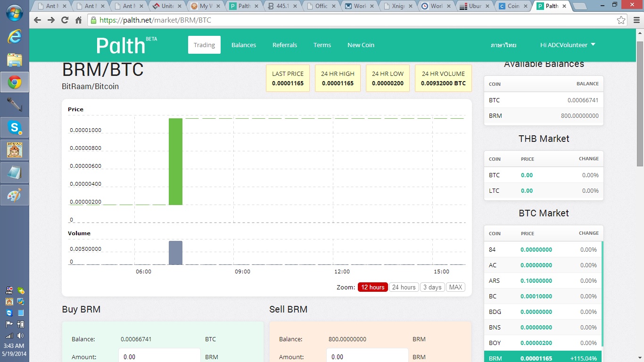This screenshot has width=644, height=362.
Task: Switch language to ภาษาไทย
Action: click(504, 45)
